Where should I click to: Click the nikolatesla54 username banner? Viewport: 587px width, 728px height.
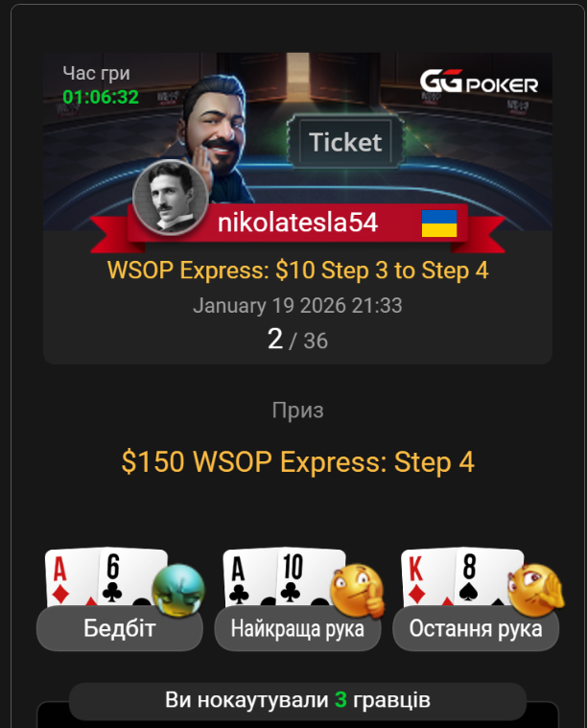297,223
